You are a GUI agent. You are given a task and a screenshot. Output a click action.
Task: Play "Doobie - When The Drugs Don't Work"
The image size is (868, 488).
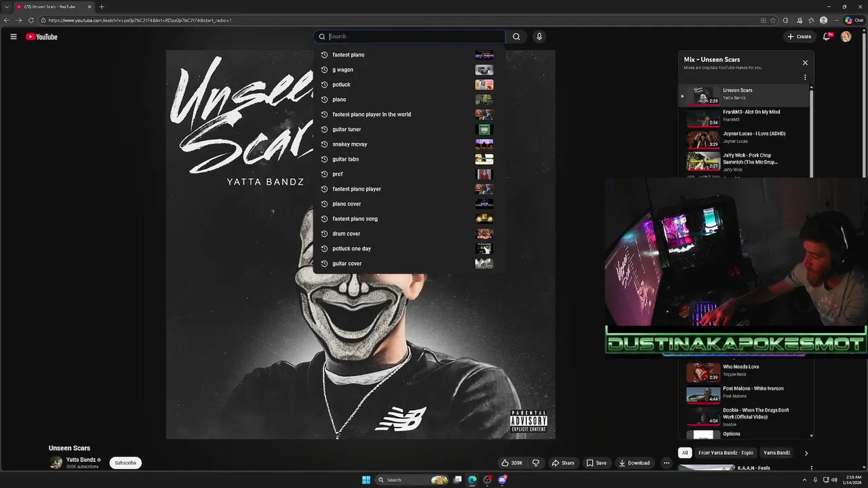coord(745,415)
